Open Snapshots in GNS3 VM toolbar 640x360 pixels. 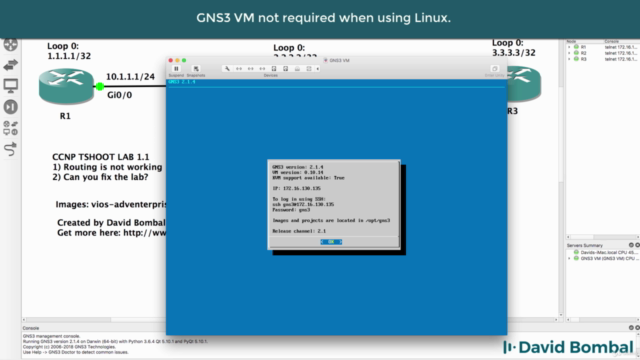[196, 69]
